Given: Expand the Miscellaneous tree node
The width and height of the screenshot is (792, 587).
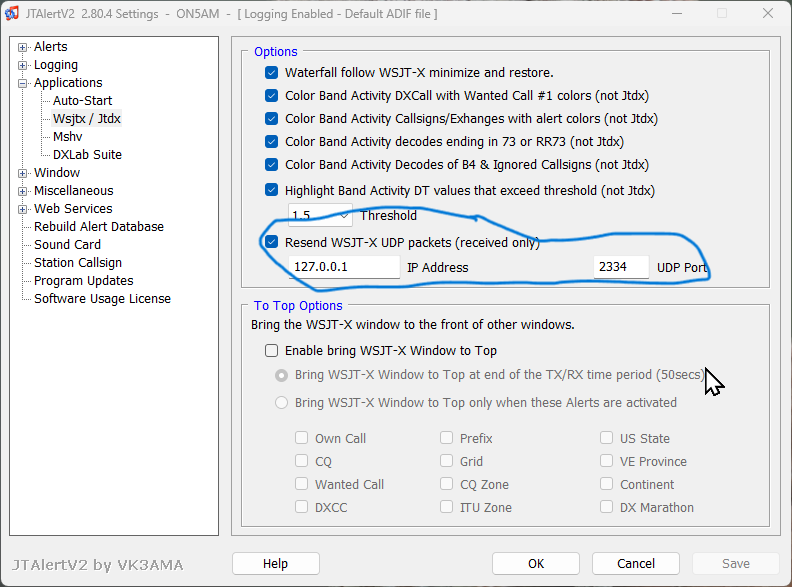Looking at the screenshot, I should [22, 191].
